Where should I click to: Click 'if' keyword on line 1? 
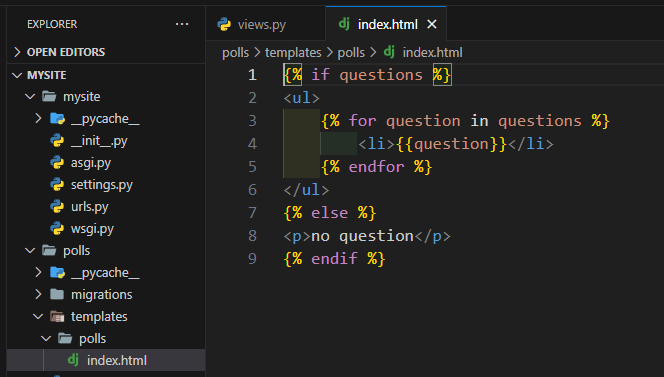(320, 75)
